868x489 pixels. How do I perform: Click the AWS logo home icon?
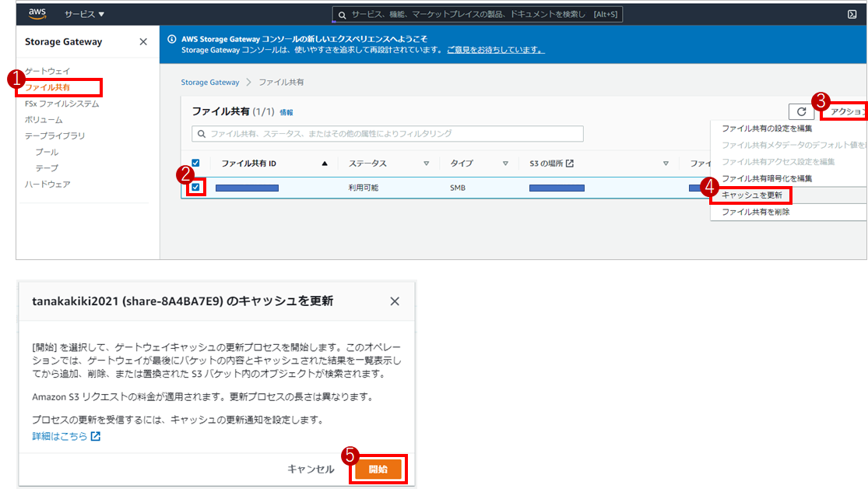tap(37, 13)
